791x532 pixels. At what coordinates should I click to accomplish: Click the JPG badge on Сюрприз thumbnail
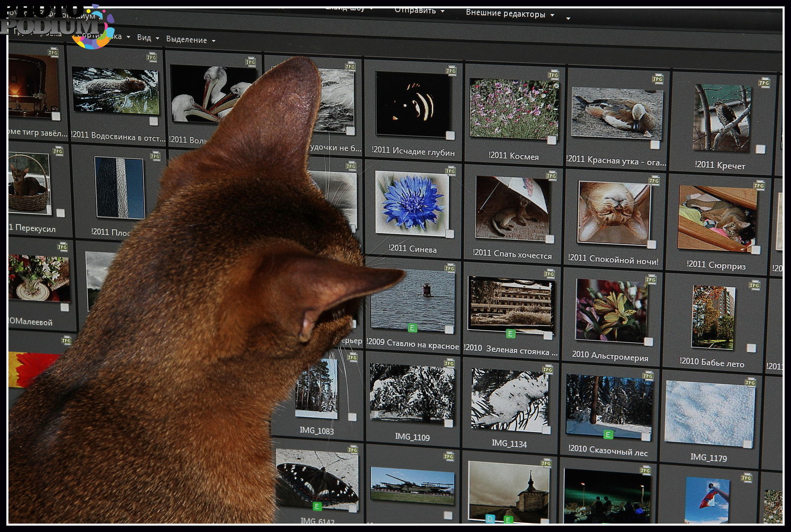coord(759,185)
